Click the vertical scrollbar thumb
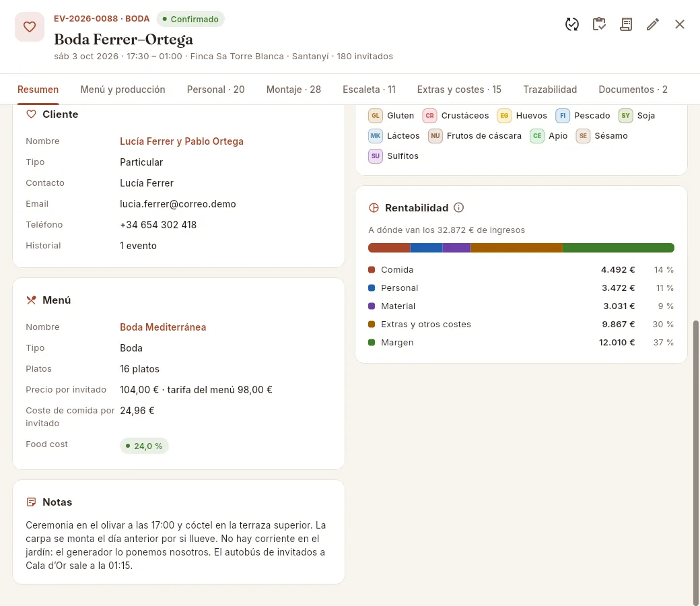700x606 pixels. click(x=695, y=462)
